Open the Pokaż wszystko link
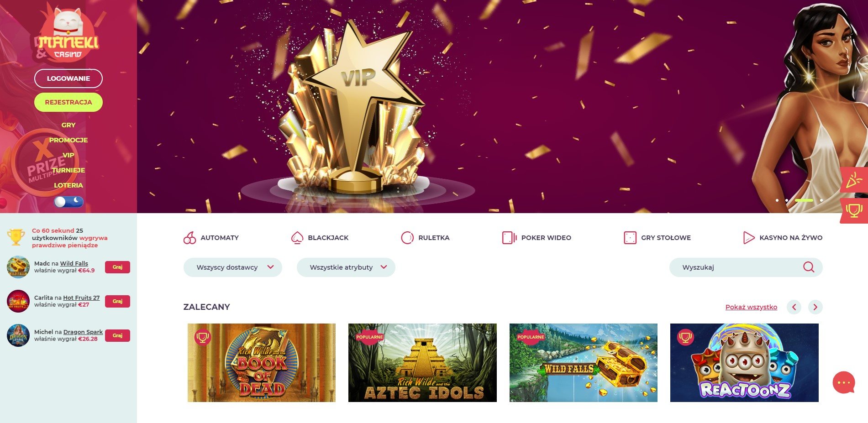The height and width of the screenshot is (423, 868). tap(751, 307)
